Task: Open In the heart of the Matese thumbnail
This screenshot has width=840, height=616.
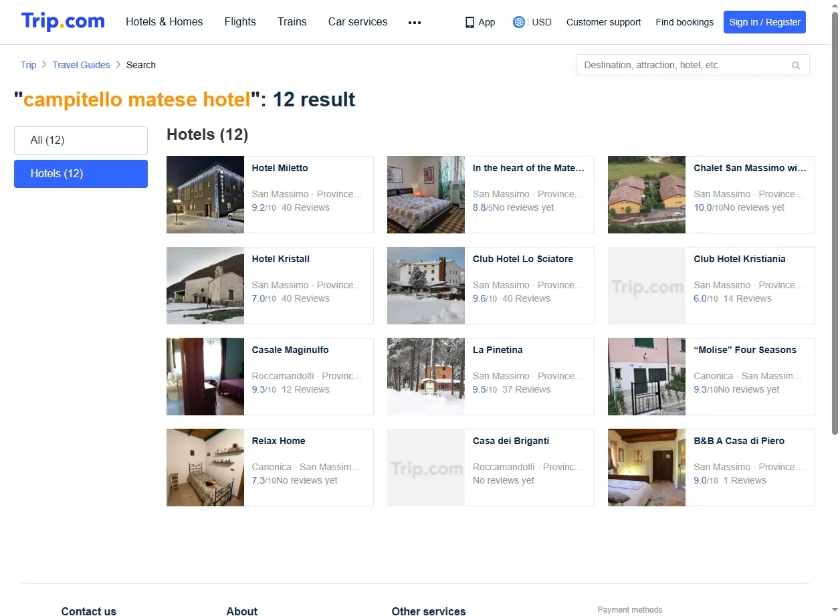Action: pyautogui.click(x=426, y=195)
